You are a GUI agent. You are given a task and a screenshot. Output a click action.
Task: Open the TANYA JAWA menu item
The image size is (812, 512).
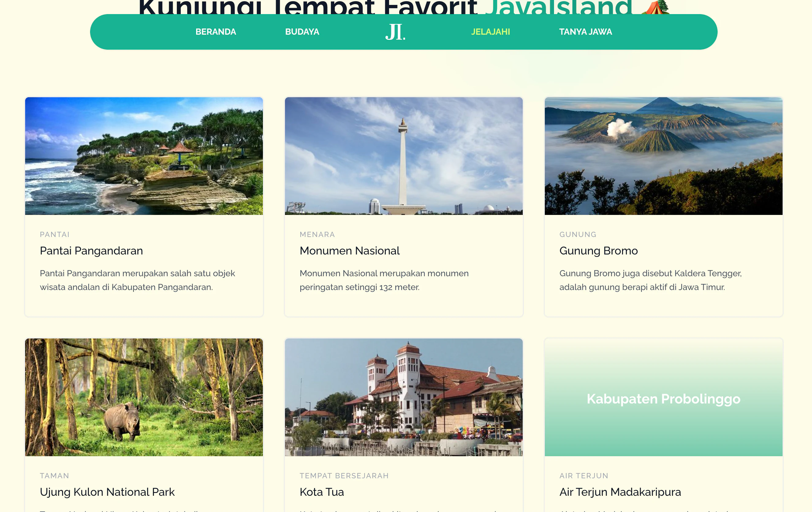[x=585, y=32]
